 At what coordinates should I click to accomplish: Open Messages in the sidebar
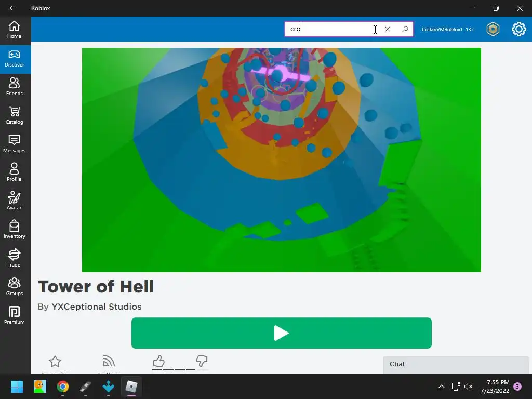point(14,144)
